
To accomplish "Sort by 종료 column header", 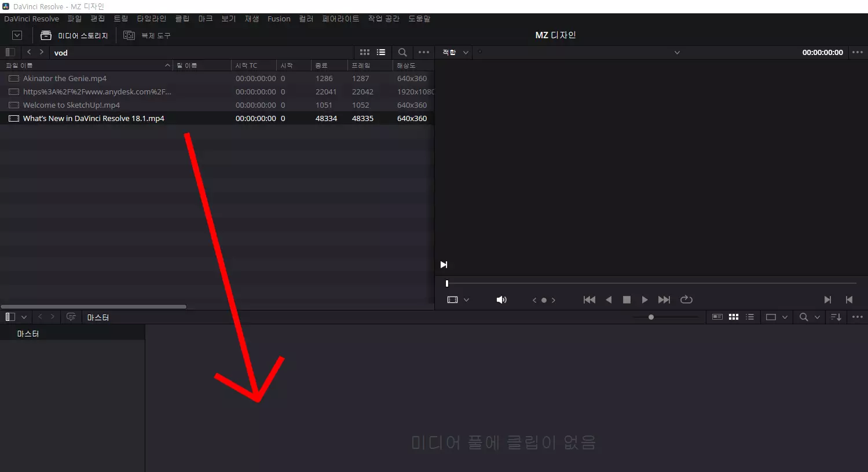I will coord(329,65).
